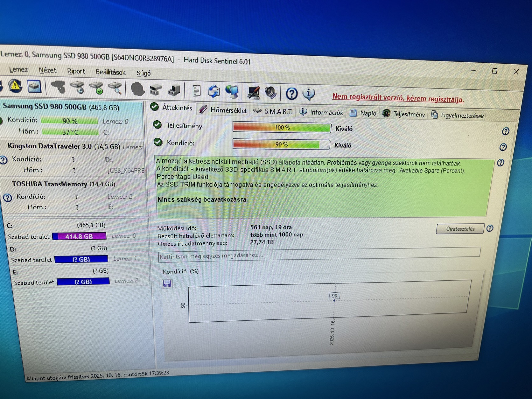Click the round grey blob toolbar icon
The height and width of the screenshot is (399, 532).
coord(137,89)
